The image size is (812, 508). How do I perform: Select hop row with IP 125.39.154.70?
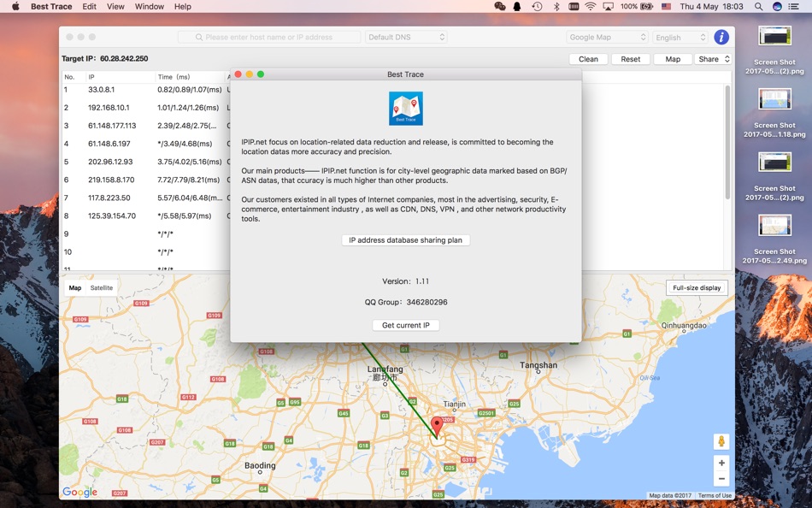[x=145, y=216]
